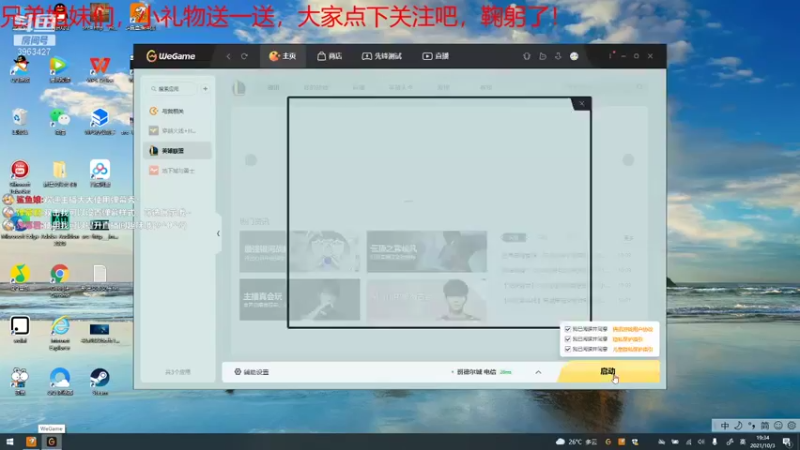Open the third orange agreement link
800x450 pixels.
click(632, 349)
